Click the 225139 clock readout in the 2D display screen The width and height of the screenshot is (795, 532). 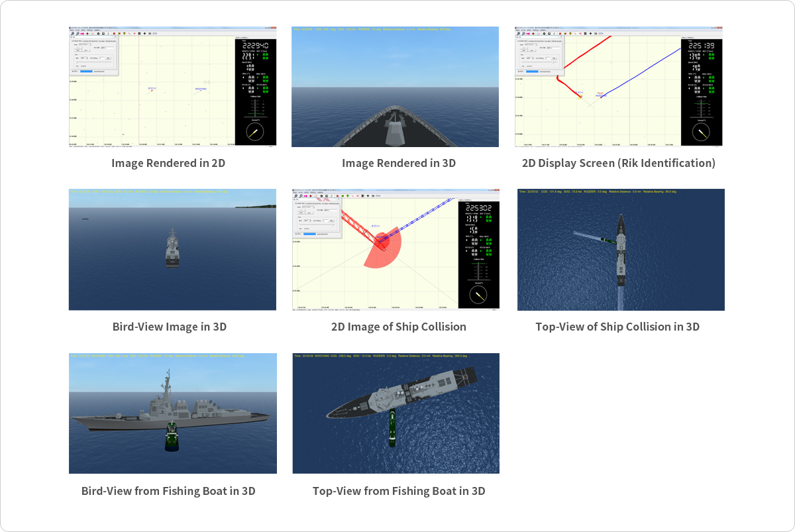[x=701, y=45]
